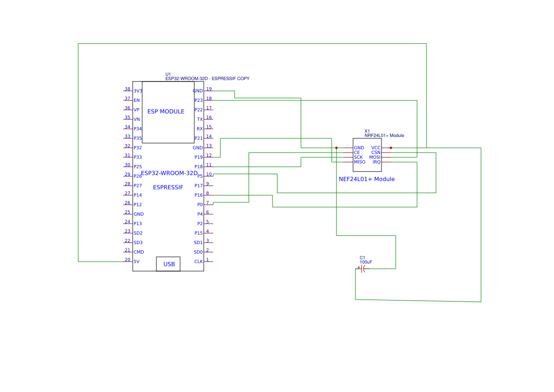Click the 3V3 pin label at pin 38
This screenshot has width=554, height=392.
click(138, 91)
